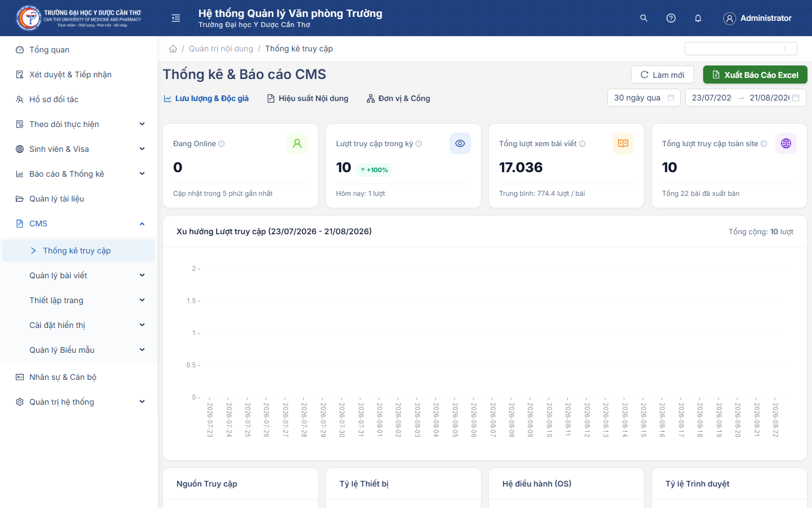Screen dimensions: 812x508
Task: Click the Xét duyệt & Tiếp nhận icon
Action: point(20,75)
